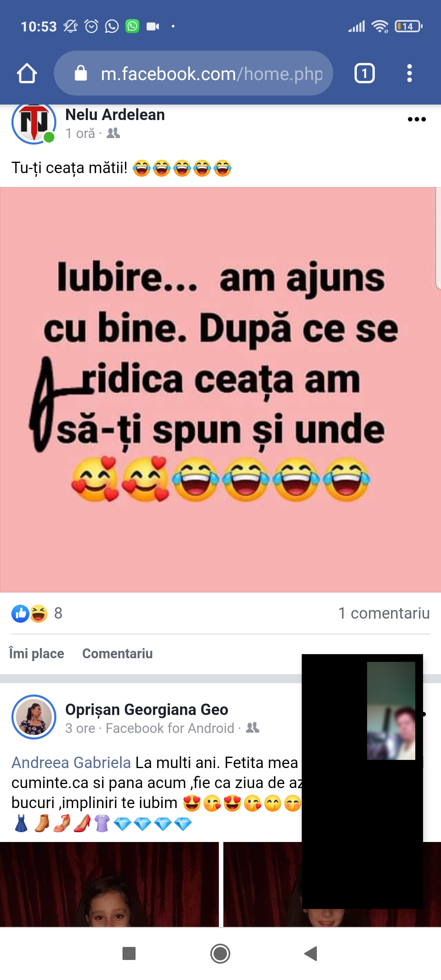The image size is (441, 980).
Task: Tap the Android recent apps square
Action: pyautogui.click(x=129, y=954)
